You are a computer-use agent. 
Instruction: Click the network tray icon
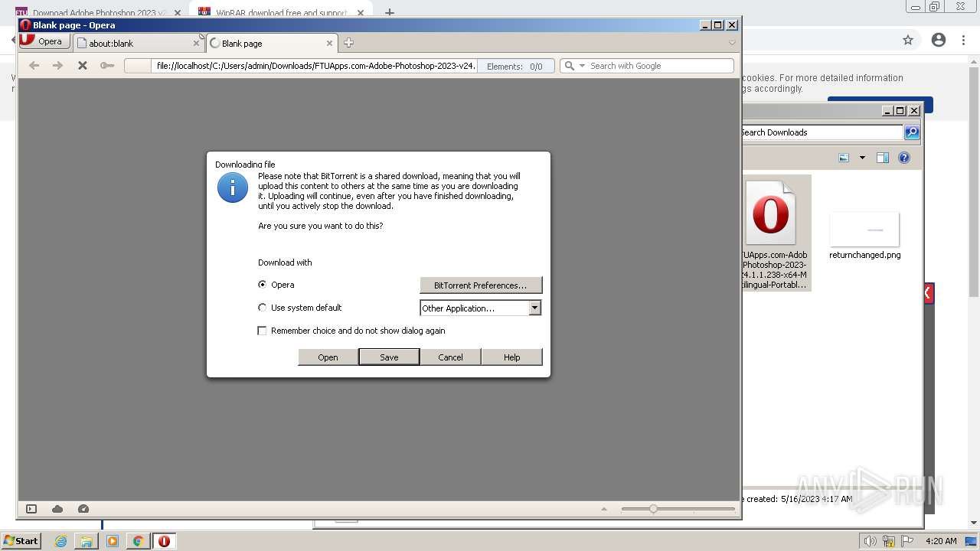[x=889, y=541]
